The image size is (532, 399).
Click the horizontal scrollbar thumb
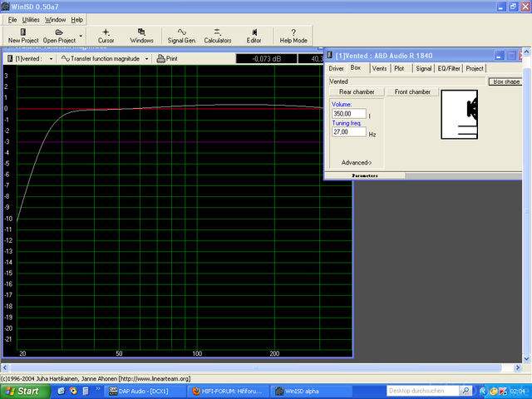[256, 367]
